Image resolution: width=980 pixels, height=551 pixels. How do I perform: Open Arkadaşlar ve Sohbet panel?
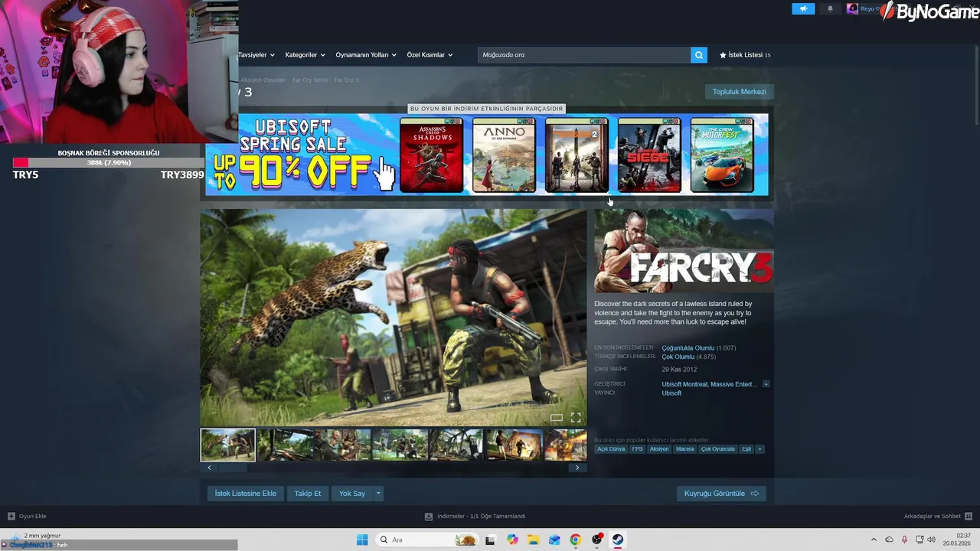[x=938, y=517]
